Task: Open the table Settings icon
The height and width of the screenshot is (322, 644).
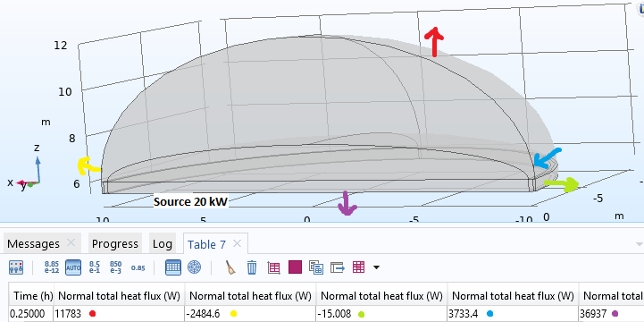Action: pyautogui.click(x=16, y=267)
